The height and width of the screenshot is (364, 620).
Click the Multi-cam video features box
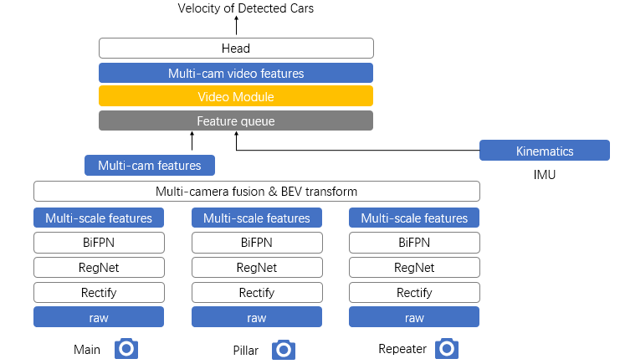click(236, 73)
